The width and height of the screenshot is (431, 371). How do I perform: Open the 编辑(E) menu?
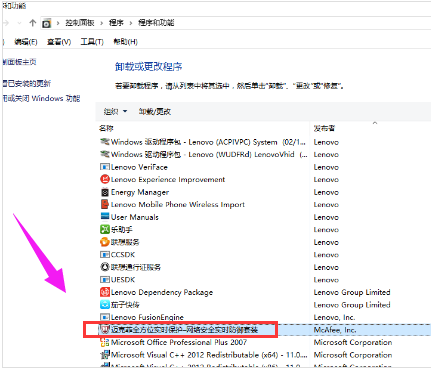coord(26,42)
